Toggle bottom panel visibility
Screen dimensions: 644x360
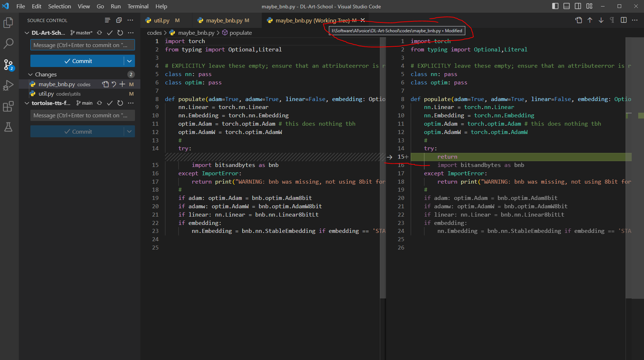coord(567,6)
